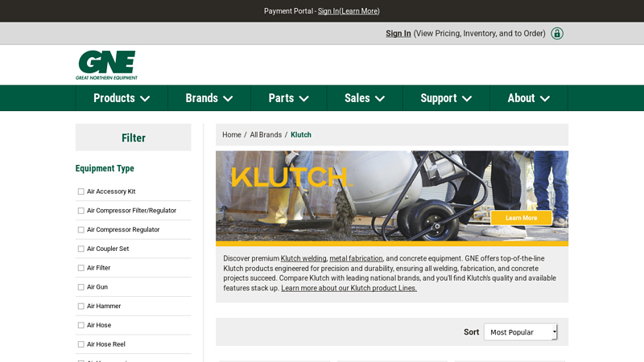Expand the About menu chevron
644x362 pixels.
(x=545, y=98)
